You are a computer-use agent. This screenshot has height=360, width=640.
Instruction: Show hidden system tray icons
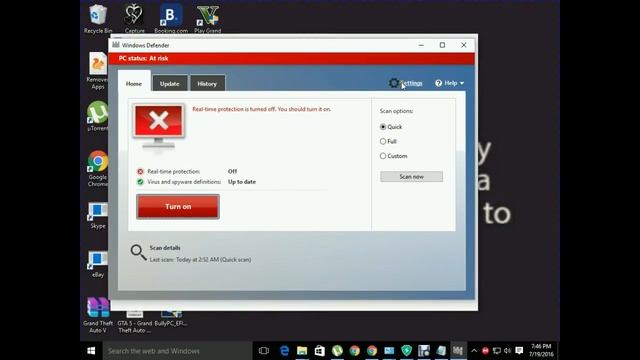474,351
